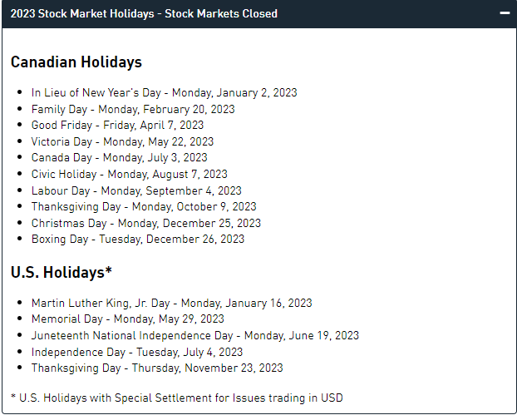This screenshot has width=517, height=420.
Task: Click Canadian Thanksgiving Day, October 9 entry
Action: point(144,206)
